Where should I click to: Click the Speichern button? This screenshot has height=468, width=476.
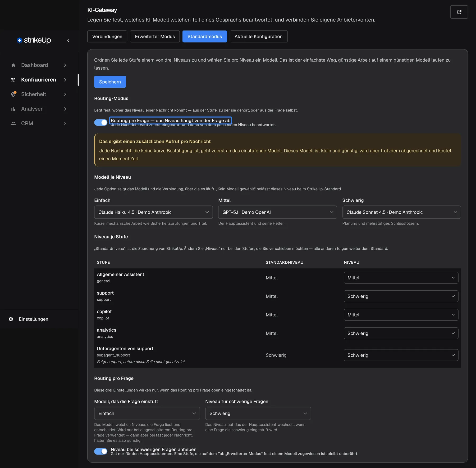point(110,82)
